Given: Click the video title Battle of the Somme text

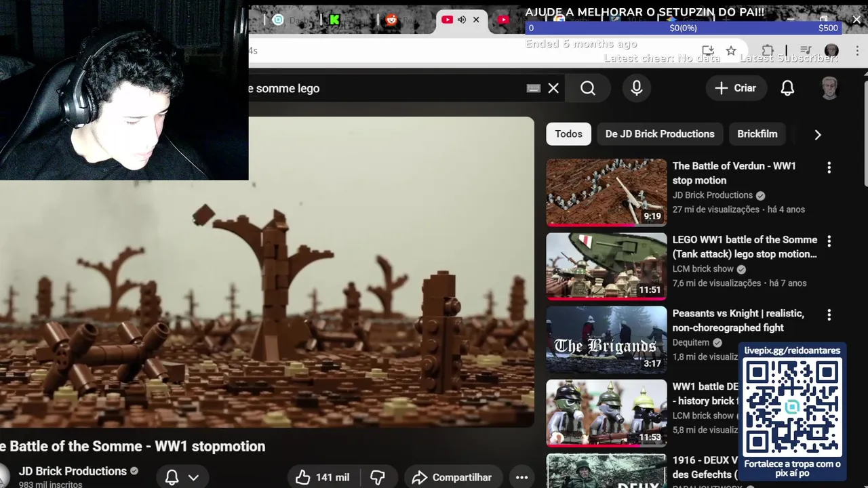Looking at the screenshot, I should pyautogui.click(x=133, y=446).
